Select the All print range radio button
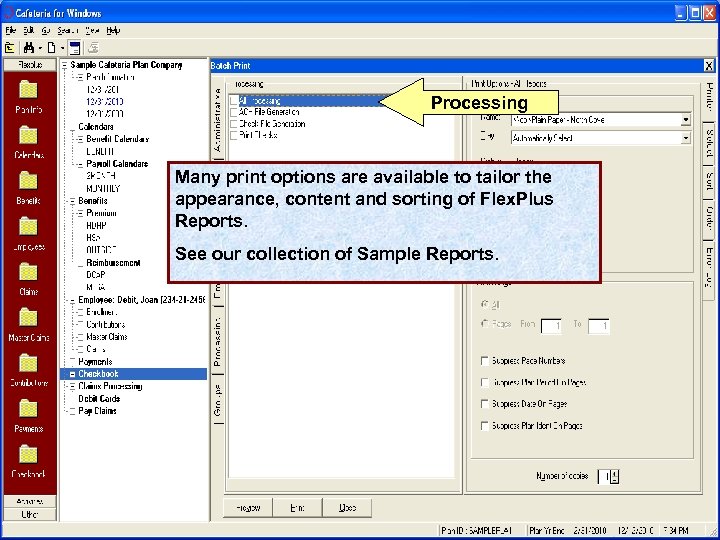 484,304
